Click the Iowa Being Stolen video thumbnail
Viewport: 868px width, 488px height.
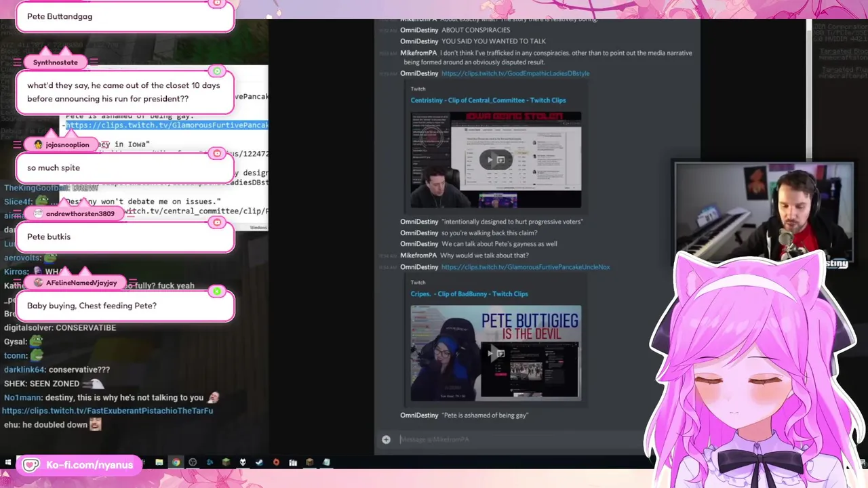496,160
